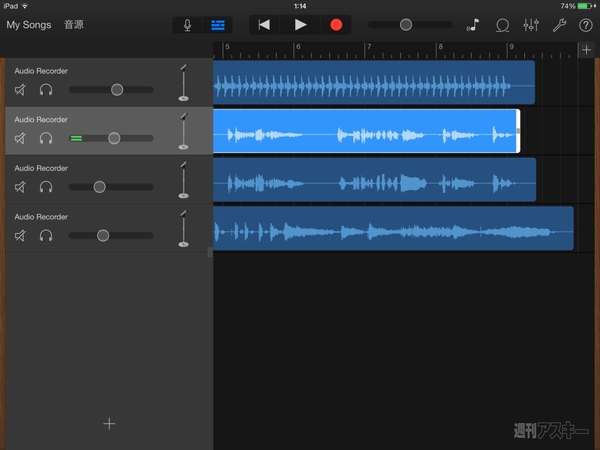Mute the fourth Audio Recorder track

(x=21, y=236)
